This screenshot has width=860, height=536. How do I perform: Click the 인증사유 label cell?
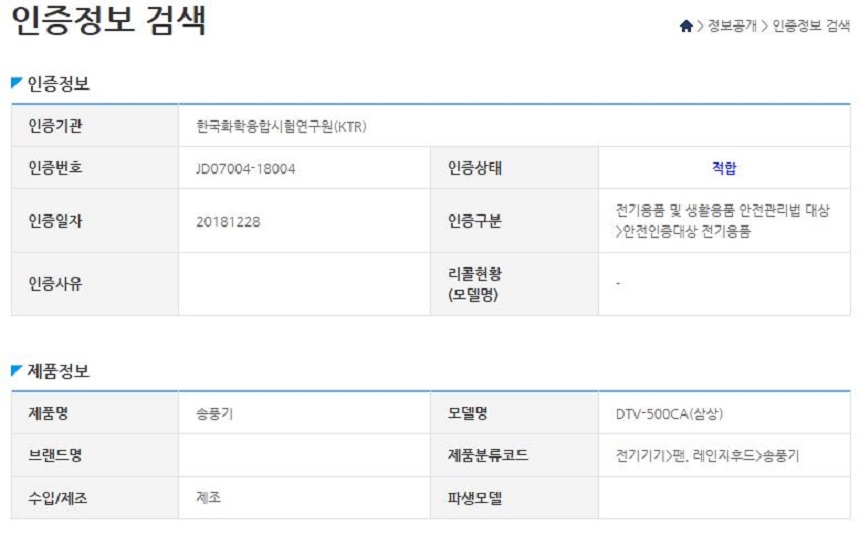point(95,284)
